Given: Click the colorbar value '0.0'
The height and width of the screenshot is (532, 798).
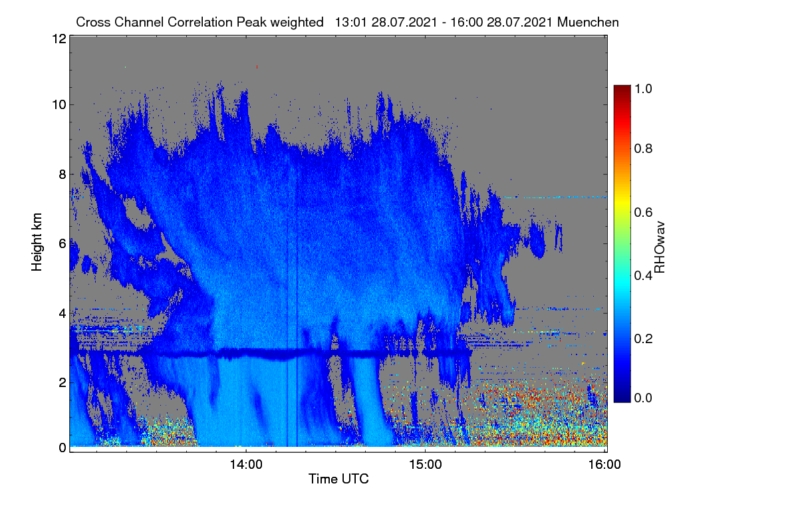Looking at the screenshot, I should (x=642, y=398).
